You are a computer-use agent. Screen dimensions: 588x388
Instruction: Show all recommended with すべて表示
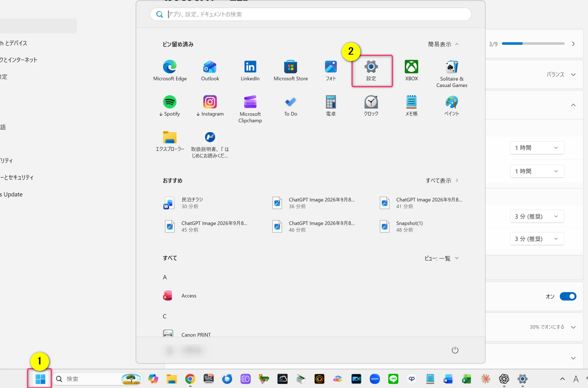point(442,180)
